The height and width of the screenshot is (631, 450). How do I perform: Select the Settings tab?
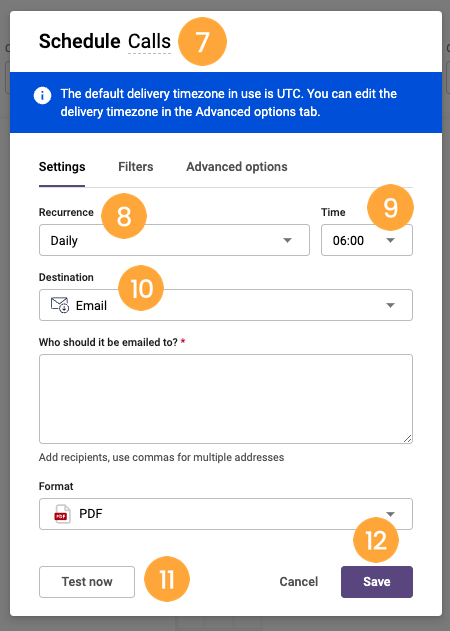62,167
